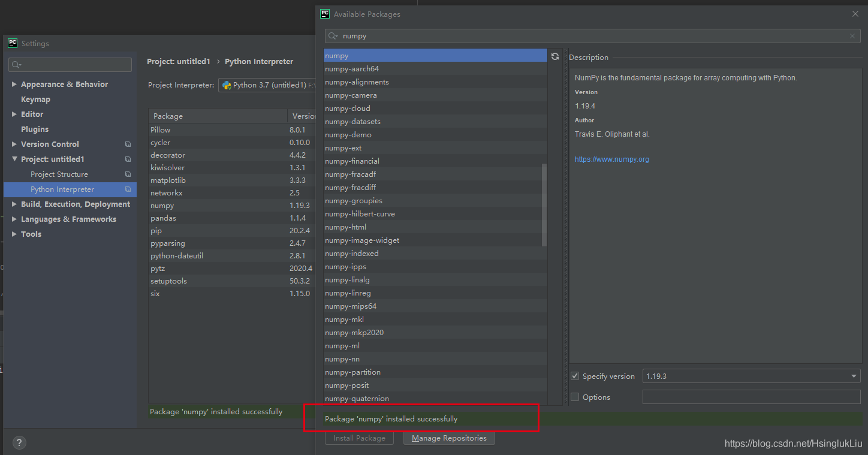Click the copy icon beside Project: untitled1

pyautogui.click(x=128, y=159)
